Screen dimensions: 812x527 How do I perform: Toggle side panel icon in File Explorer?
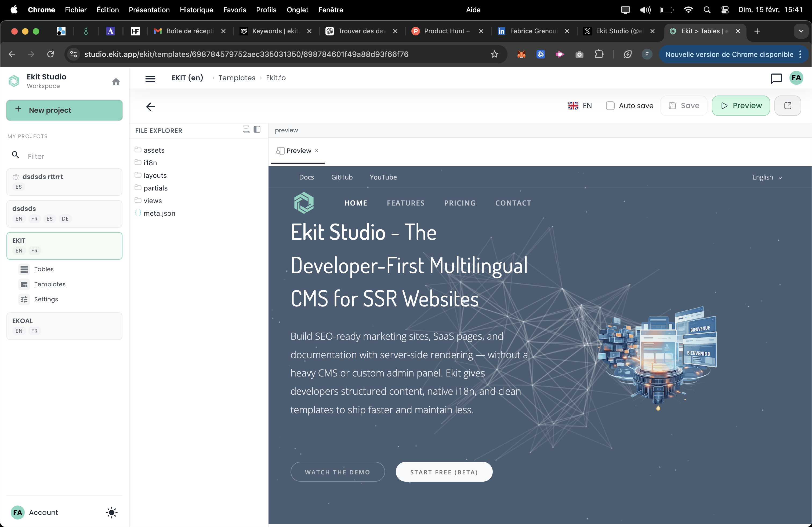coord(257,130)
